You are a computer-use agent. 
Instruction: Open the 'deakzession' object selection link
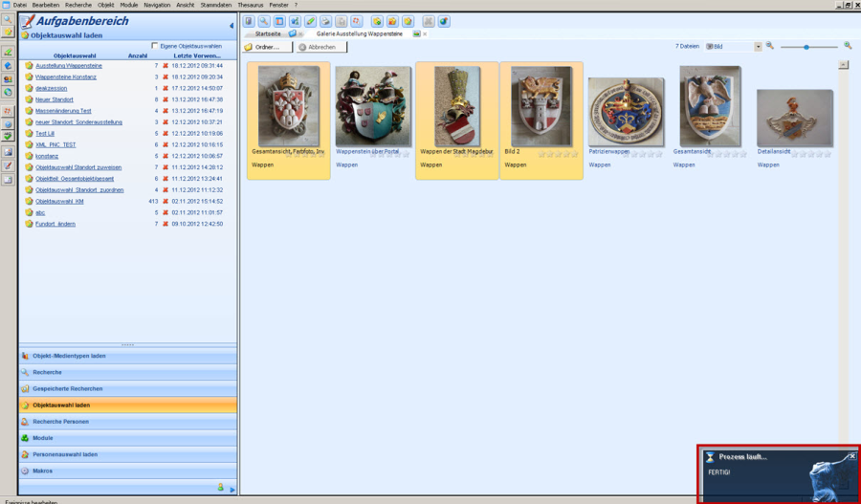click(51, 88)
